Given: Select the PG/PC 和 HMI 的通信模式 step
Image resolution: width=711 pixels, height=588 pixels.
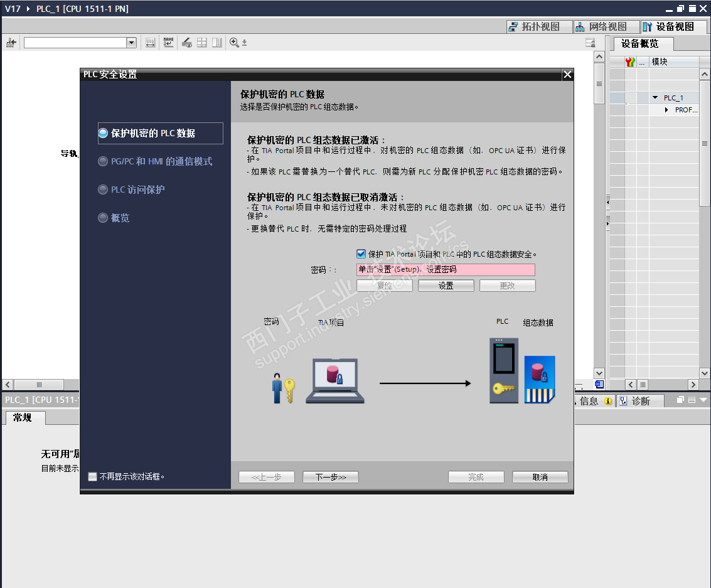Looking at the screenshot, I should tap(155, 161).
